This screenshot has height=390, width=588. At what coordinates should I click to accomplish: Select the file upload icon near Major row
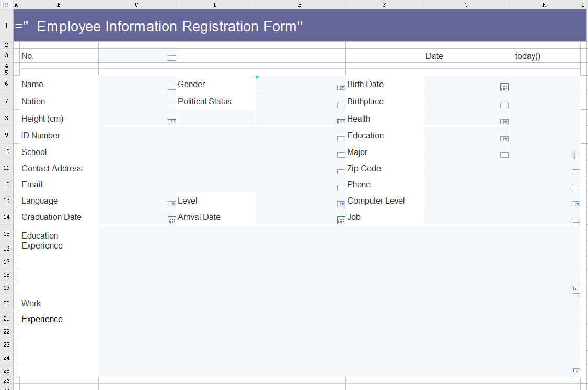[574, 155]
